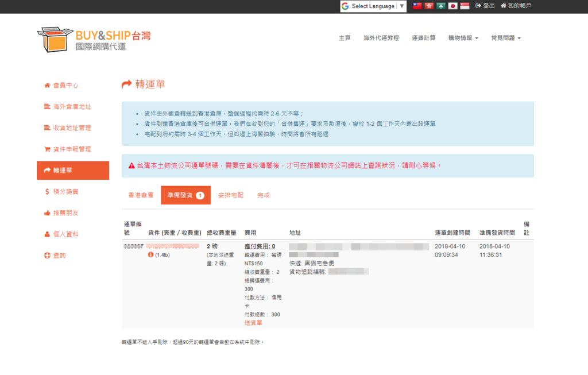
Task: Open the Select Language dropdown
Action: tap(373, 6)
